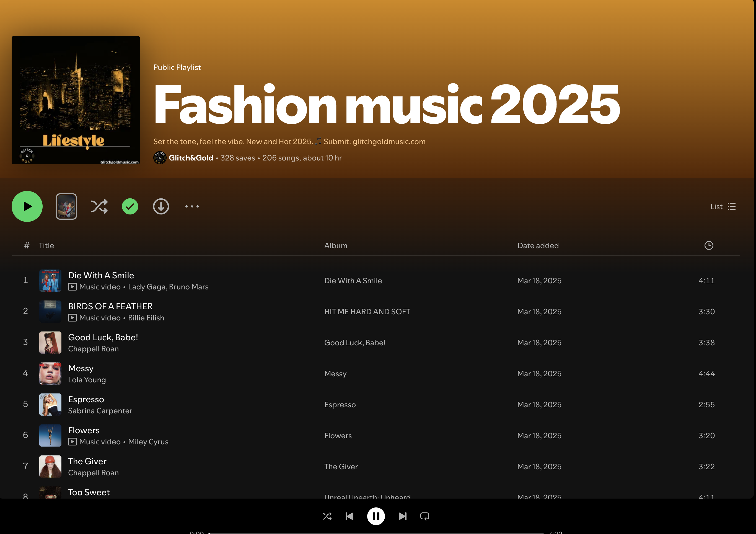Click Die With A Smile album art

point(50,281)
